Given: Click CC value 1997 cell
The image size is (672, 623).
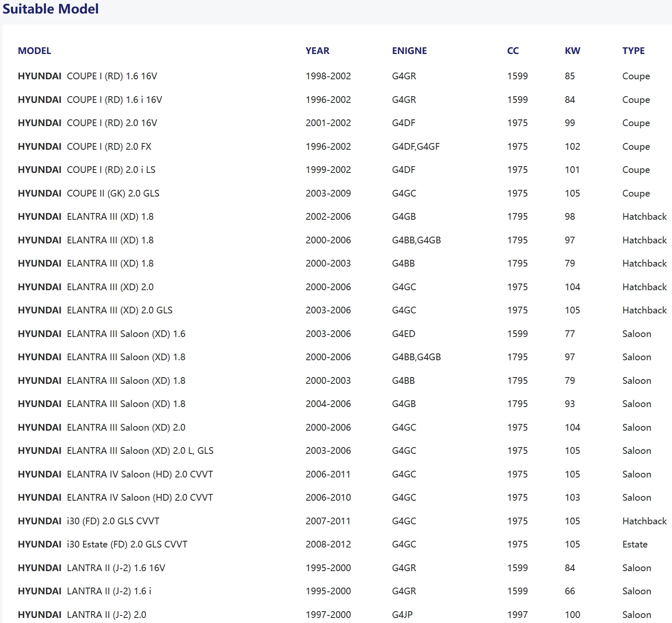Looking at the screenshot, I should 517,615.
